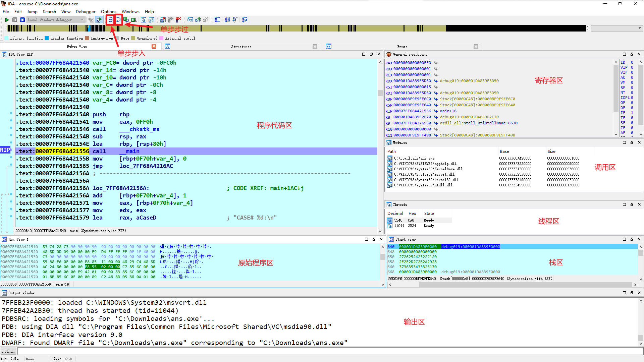Expand the empty combo box right of navigation band
The height and width of the screenshot is (362, 644).
(640, 28)
